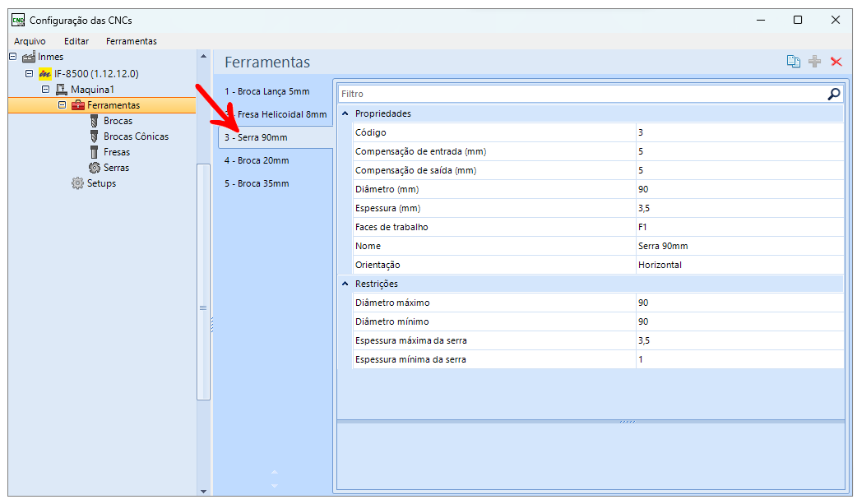
Task: Click the filter search magnifier icon
Action: [x=833, y=94]
